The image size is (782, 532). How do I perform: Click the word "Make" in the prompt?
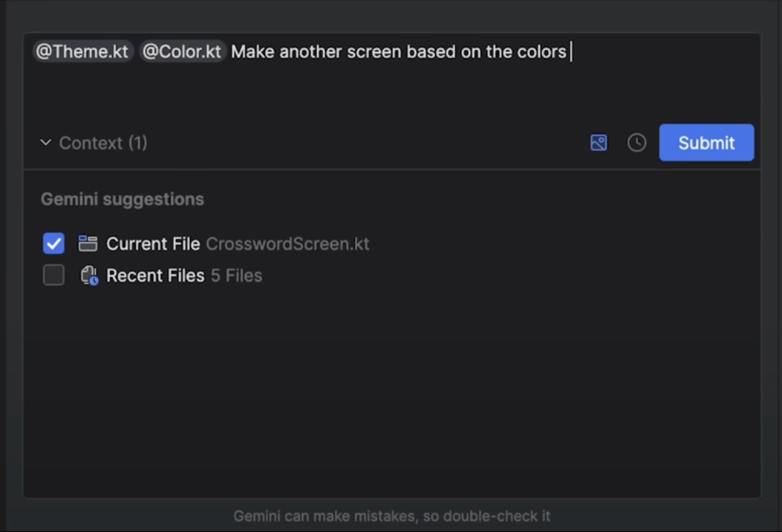pos(253,52)
